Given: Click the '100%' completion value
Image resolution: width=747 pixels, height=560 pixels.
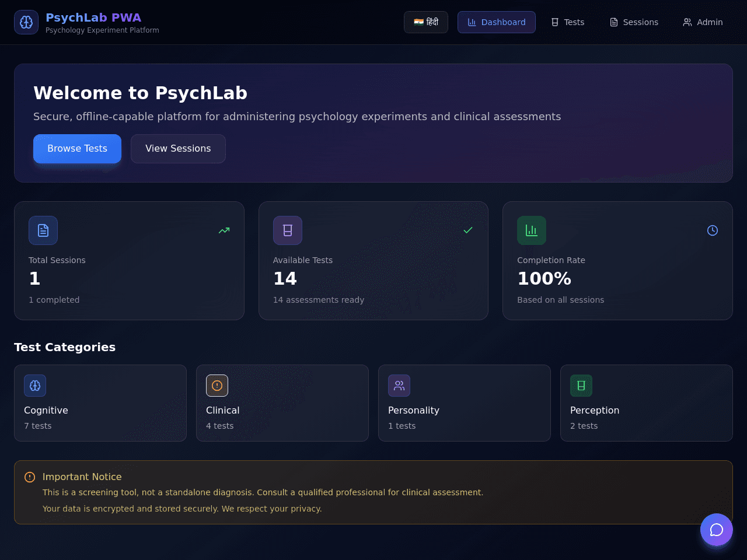Looking at the screenshot, I should click(544, 279).
